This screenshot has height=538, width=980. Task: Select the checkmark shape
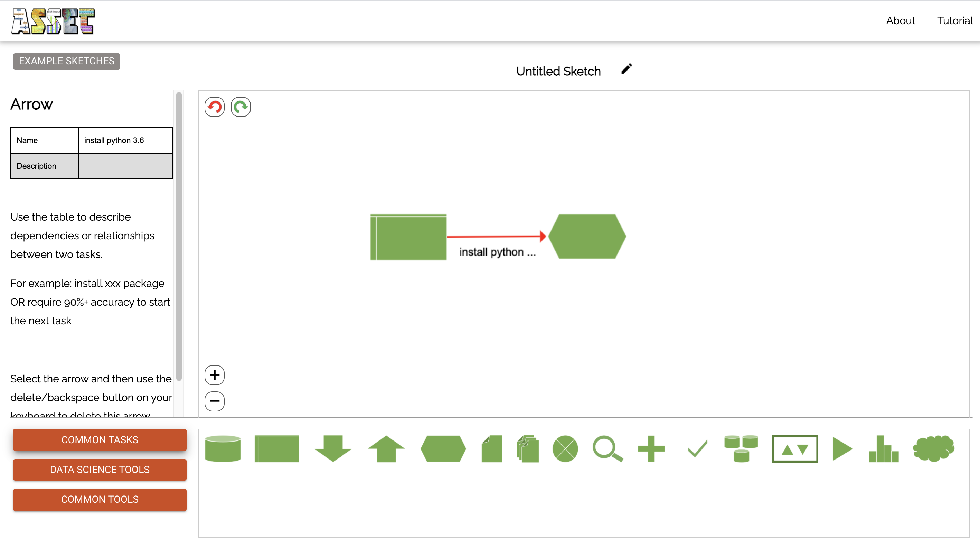pos(698,449)
